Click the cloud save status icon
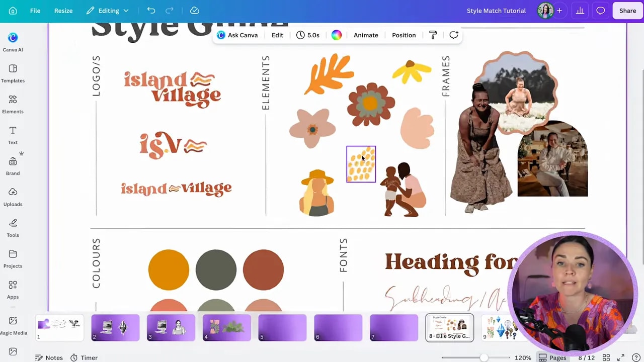644x362 pixels. click(x=195, y=11)
